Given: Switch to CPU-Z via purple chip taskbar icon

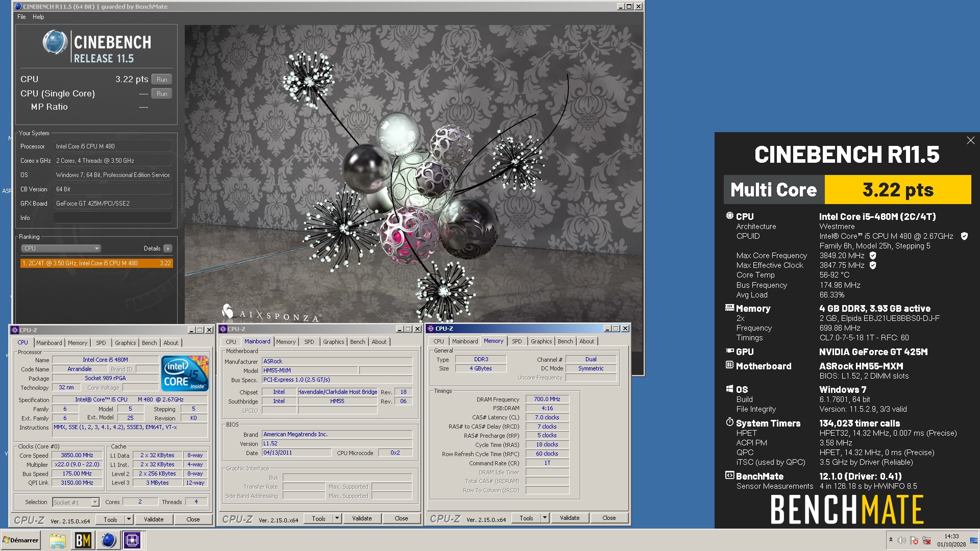Looking at the screenshot, I should (x=132, y=540).
